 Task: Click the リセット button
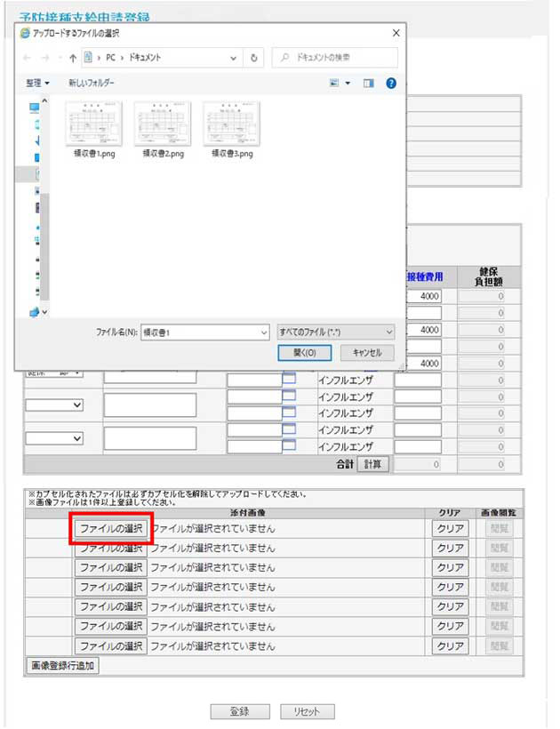click(308, 711)
